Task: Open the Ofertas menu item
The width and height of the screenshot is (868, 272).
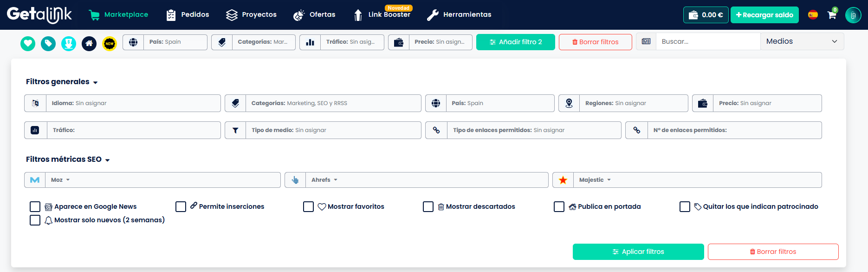Action: click(x=314, y=15)
